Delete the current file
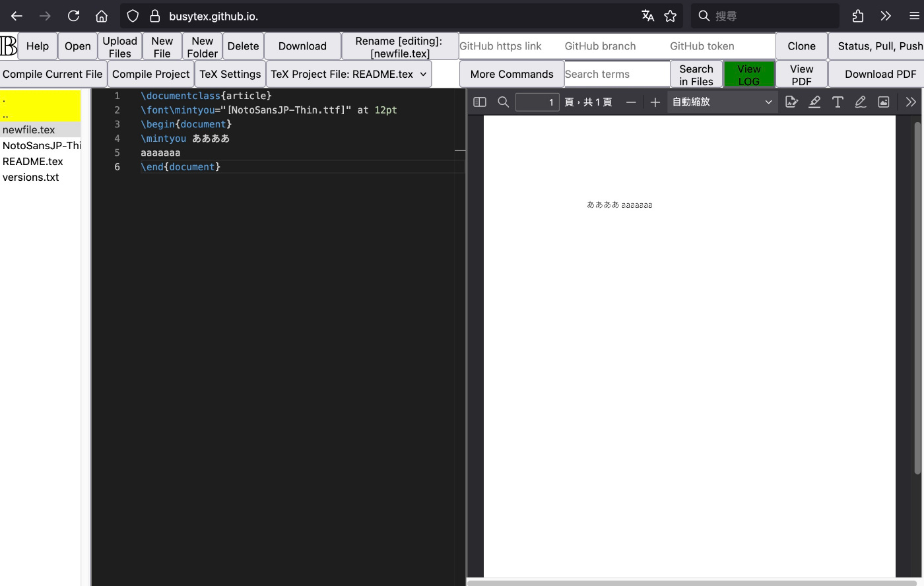 pos(244,46)
